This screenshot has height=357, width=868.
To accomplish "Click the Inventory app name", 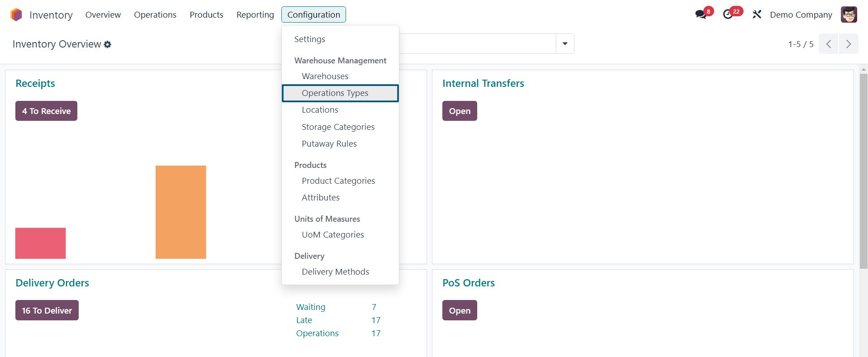I will (x=51, y=15).
